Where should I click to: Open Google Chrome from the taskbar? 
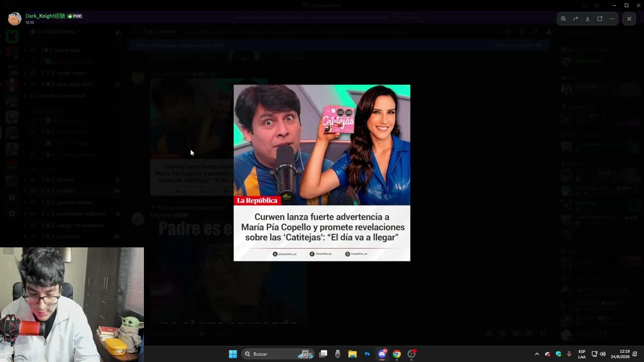(x=396, y=354)
